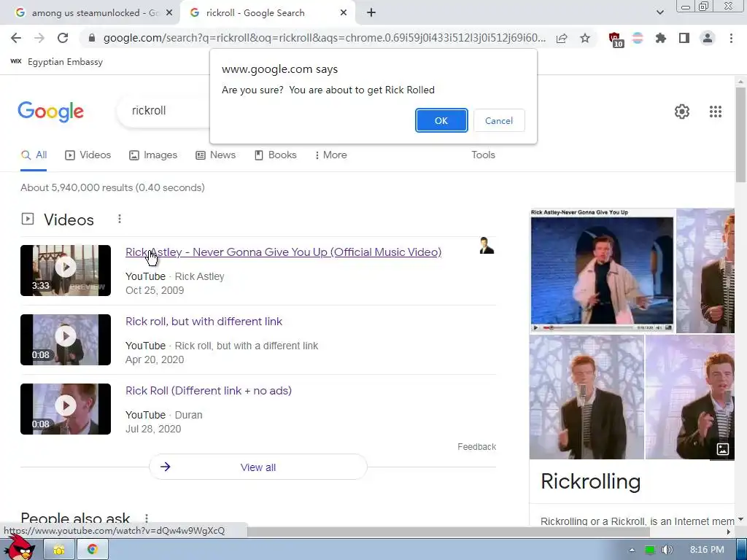Click three-dot options next to People also ask
Viewport: 747px width, 560px height.
pyautogui.click(x=147, y=518)
